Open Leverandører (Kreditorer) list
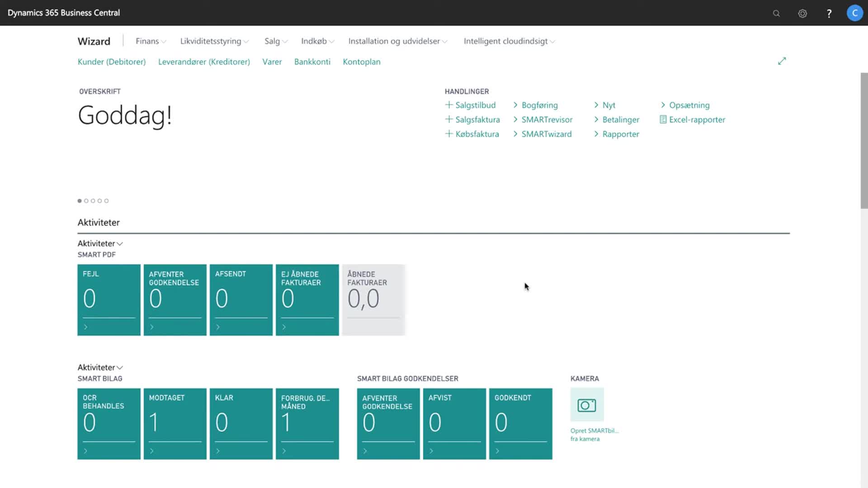This screenshot has width=868, height=488. pyautogui.click(x=204, y=61)
